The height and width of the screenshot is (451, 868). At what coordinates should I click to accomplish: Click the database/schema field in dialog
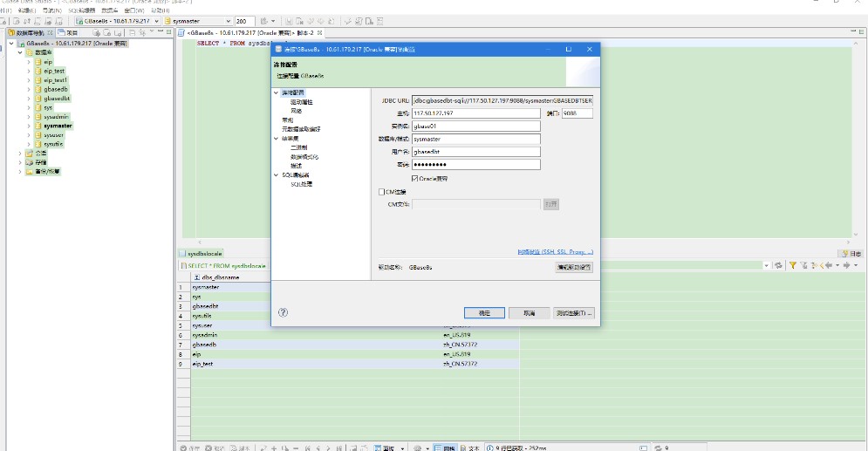(x=476, y=139)
